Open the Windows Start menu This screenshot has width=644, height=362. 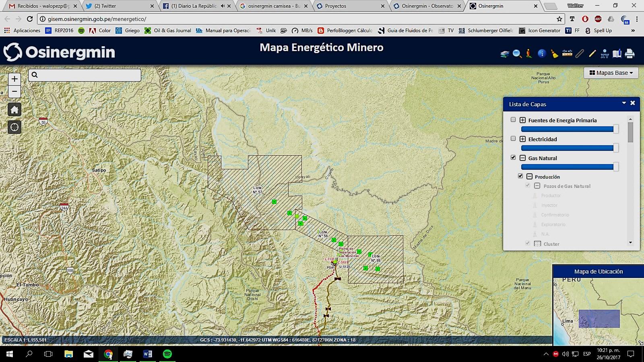click(x=10, y=354)
